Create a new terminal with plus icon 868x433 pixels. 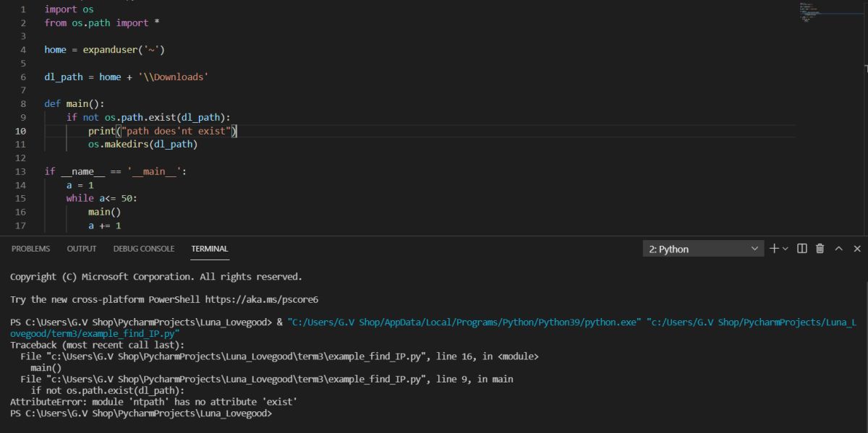(x=775, y=249)
